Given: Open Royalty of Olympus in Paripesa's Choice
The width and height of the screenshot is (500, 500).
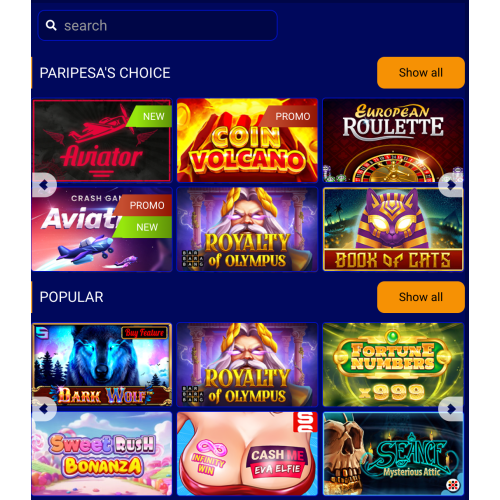Looking at the screenshot, I should (247, 229).
